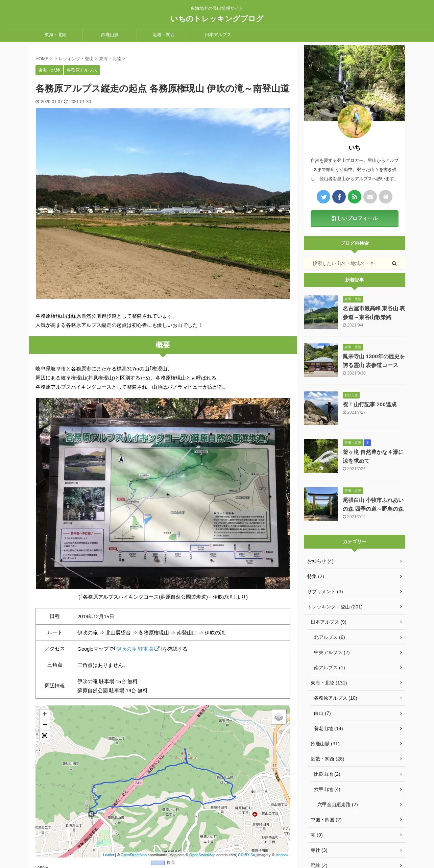Click the author avatar picture
Viewport: 434px width, 868px height.
pos(355,121)
